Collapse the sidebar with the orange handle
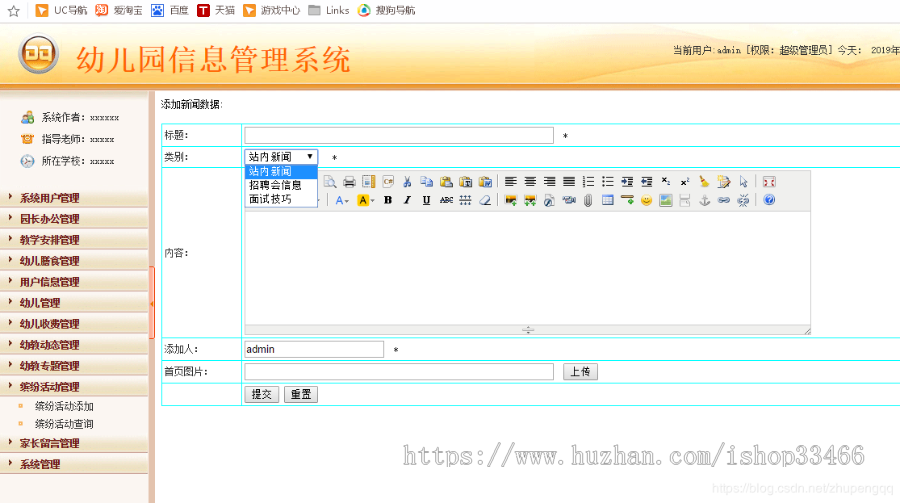The image size is (900, 503). 152,303
